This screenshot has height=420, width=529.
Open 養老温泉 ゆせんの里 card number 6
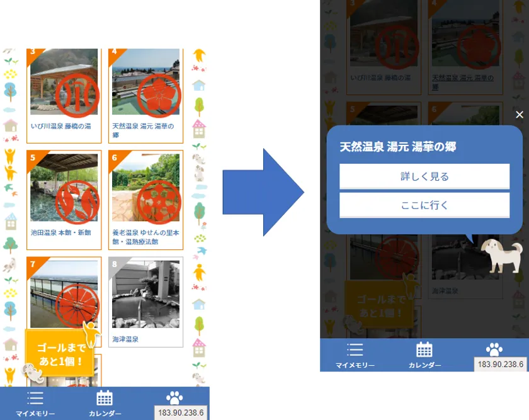(145, 200)
